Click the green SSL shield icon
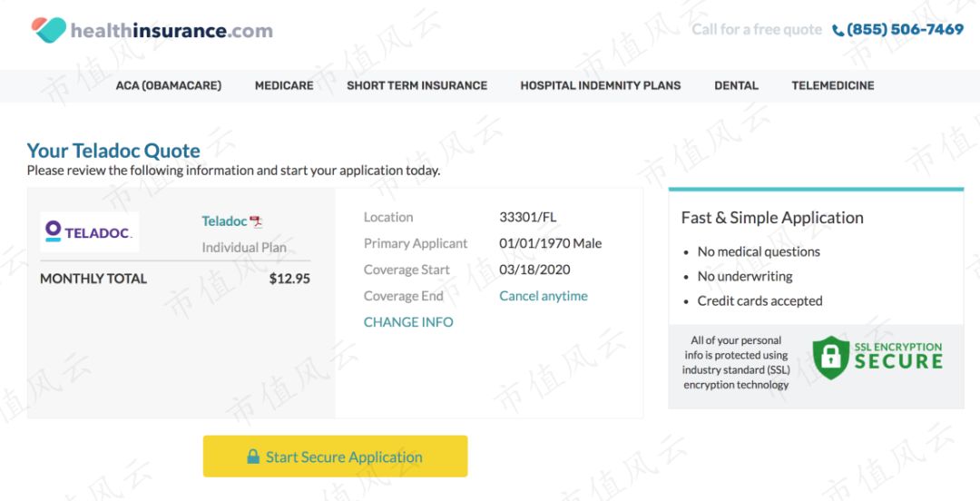Screen dimensions: 980x501 point(830,357)
